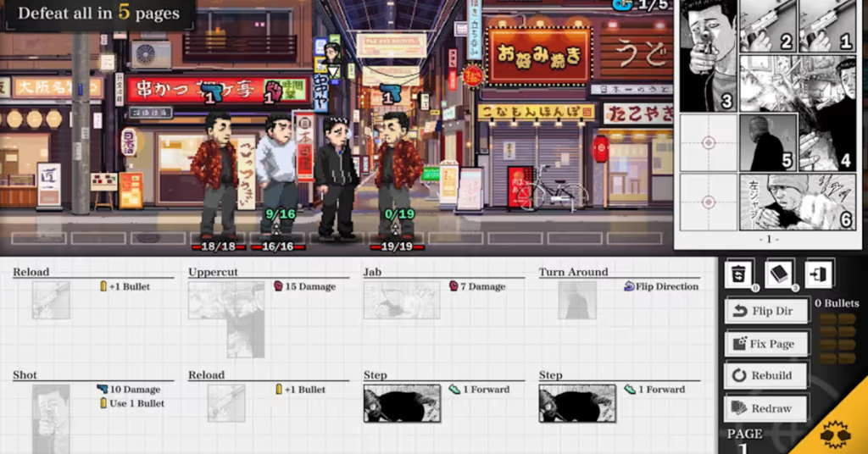The height and width of the screenshot is (454, 868).
Task: Click gun intent icon above the 19/19 enemy
Action: tap(390, 93)
